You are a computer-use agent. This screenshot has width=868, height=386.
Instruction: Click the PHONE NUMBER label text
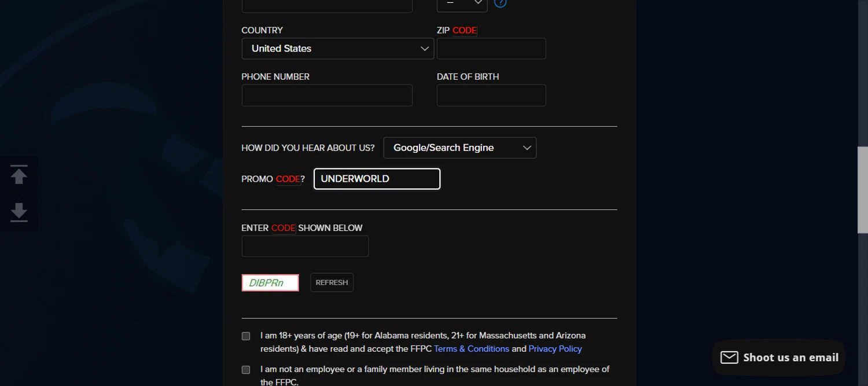[275, 76]
